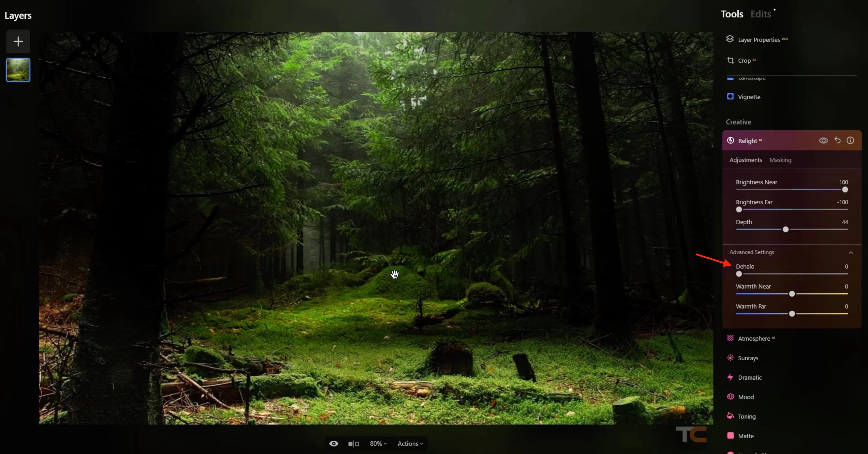Click the Depth slider handle
868x454 pixels.
coord(785,229)
